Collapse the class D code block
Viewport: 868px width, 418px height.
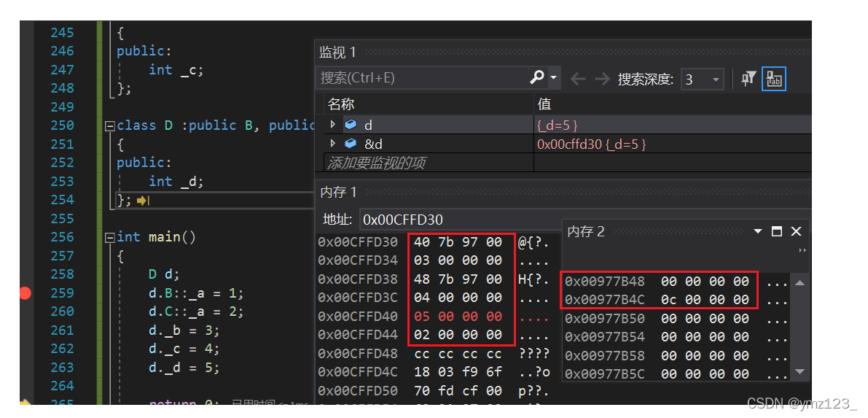click(x=110, y=125)
